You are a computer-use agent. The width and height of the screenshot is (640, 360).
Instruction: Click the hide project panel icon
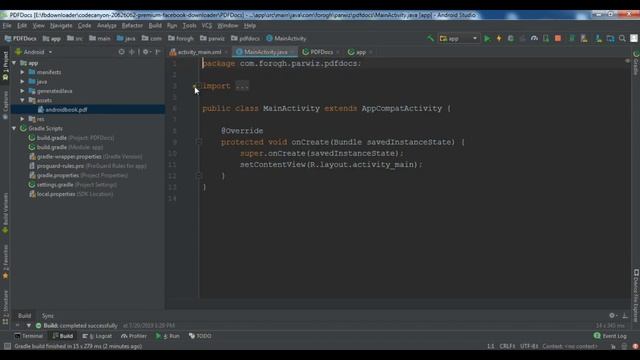coord(158,52)
